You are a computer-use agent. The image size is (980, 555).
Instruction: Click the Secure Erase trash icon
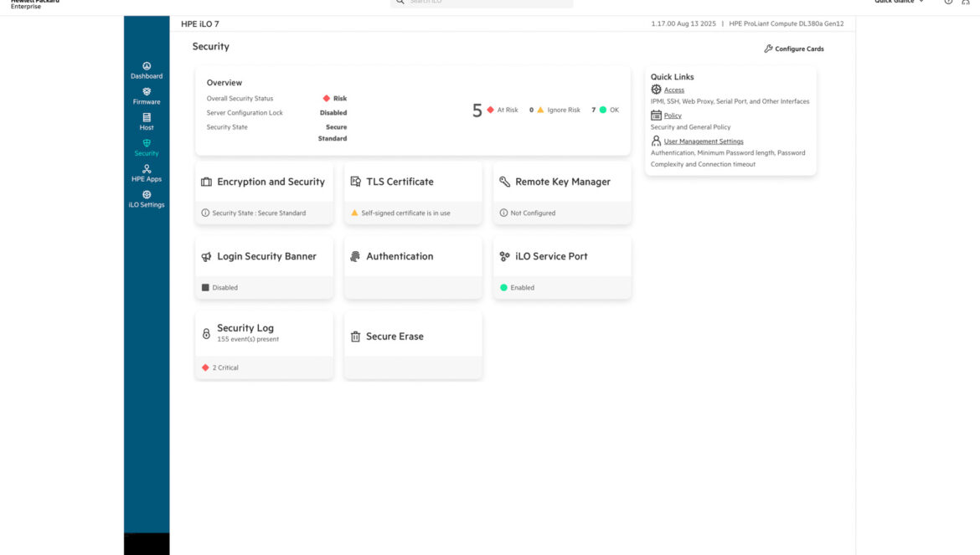[x=355, y=337]
